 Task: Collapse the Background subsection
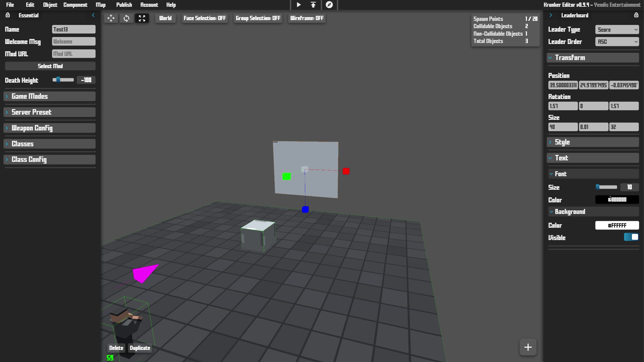tap(594, 212)
